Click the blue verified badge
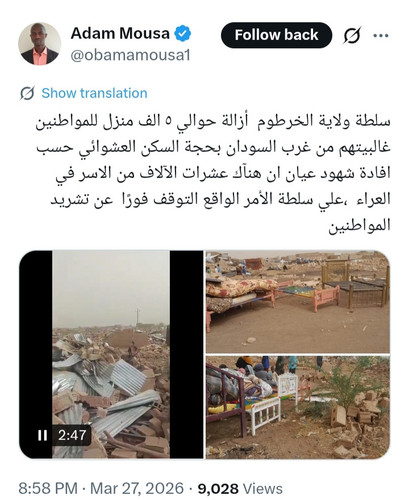Screen dimensions: 409x500 coord(182,33)
